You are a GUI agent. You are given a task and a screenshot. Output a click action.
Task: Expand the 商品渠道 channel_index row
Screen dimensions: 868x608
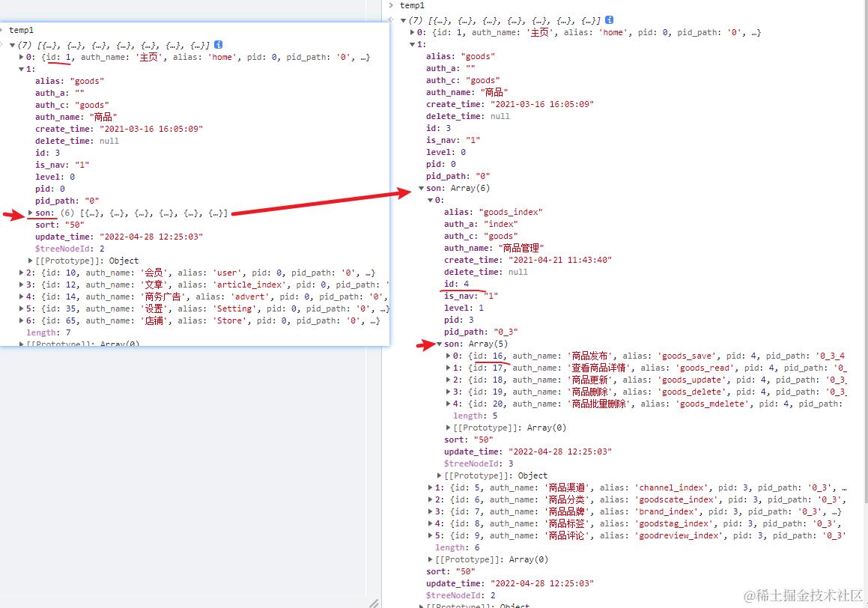click(x=430, y=488)
